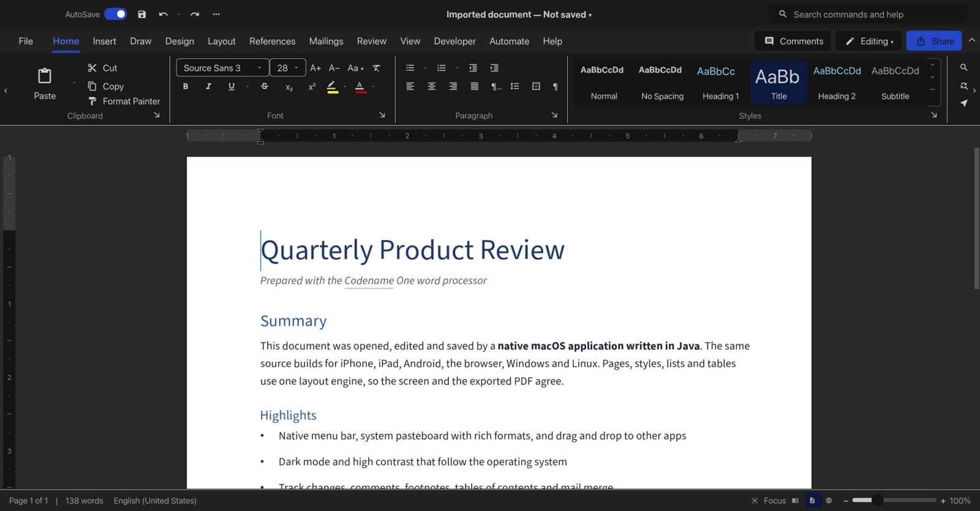Toggle show paragraph marks pilcrow
980x511 pixels.
tap(555, 86)
